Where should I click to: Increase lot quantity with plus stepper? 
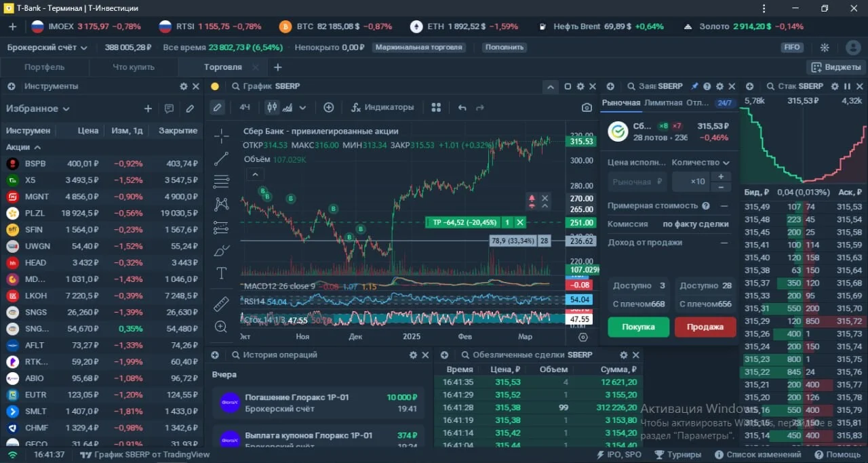[720, 177]
